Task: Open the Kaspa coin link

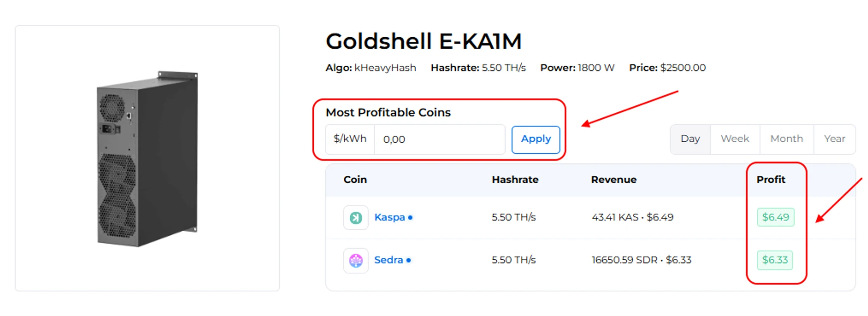Action: pyautogui.click(x=389, y=217)
